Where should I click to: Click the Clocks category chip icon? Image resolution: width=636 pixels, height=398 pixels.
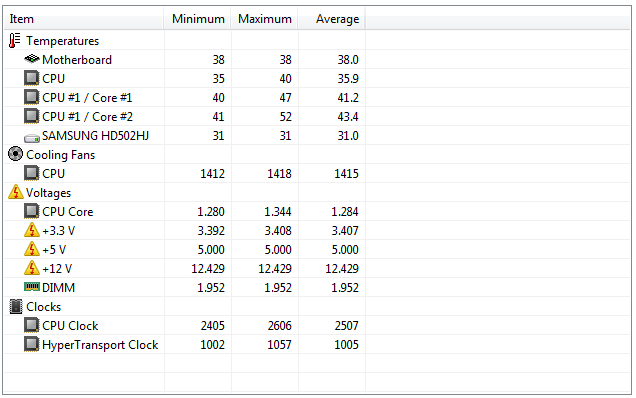[x=15, y=306]
